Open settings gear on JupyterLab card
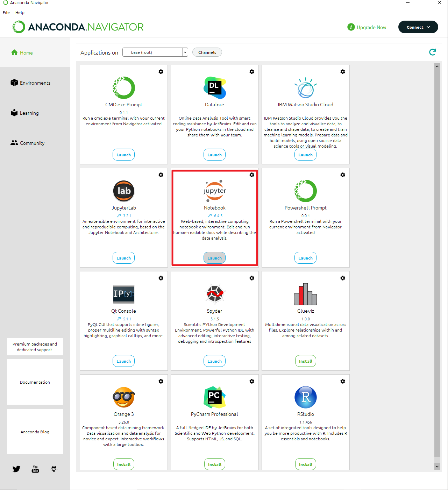The image size is (448, 490). 161,175
